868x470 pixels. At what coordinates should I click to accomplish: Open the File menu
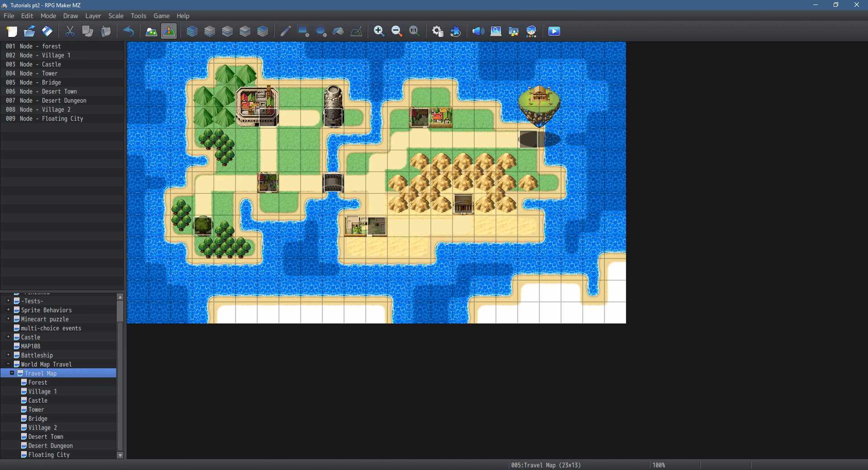click(9, 15)
